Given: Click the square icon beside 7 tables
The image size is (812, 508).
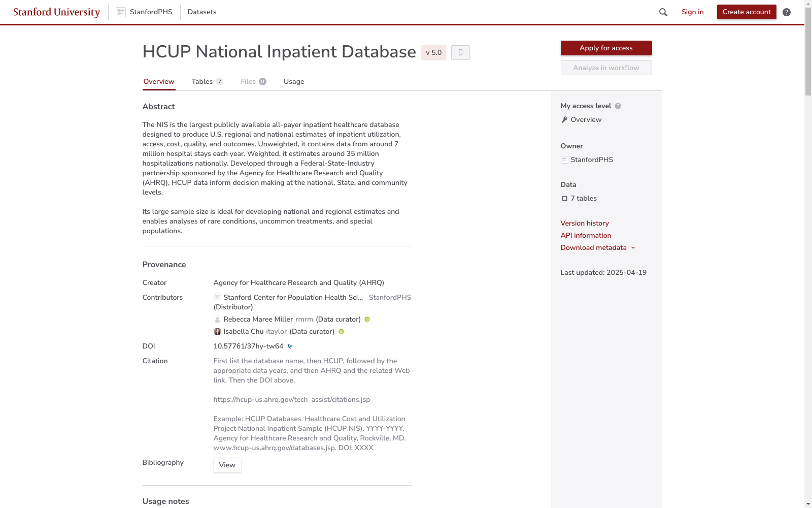Looking at the screenshot, I should [x=564, y=199].
